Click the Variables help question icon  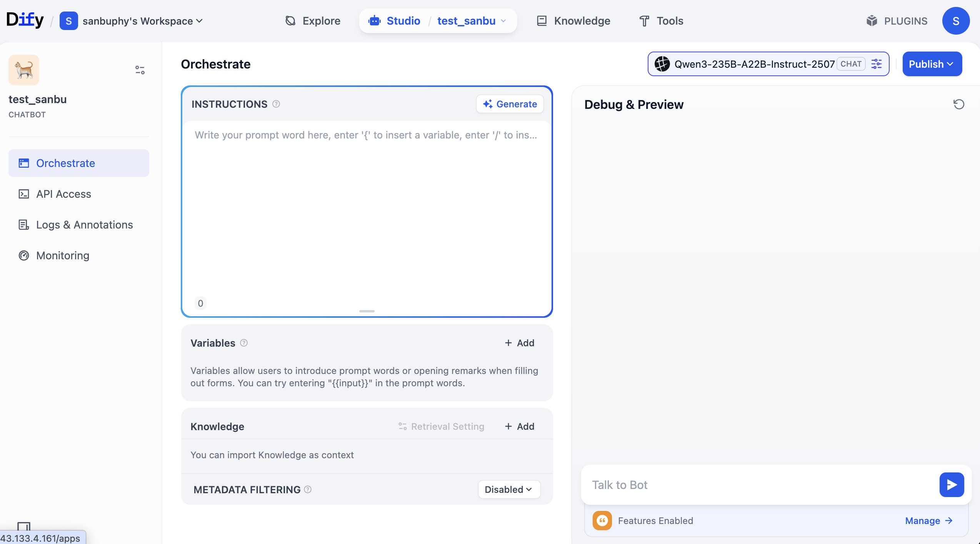244,343
